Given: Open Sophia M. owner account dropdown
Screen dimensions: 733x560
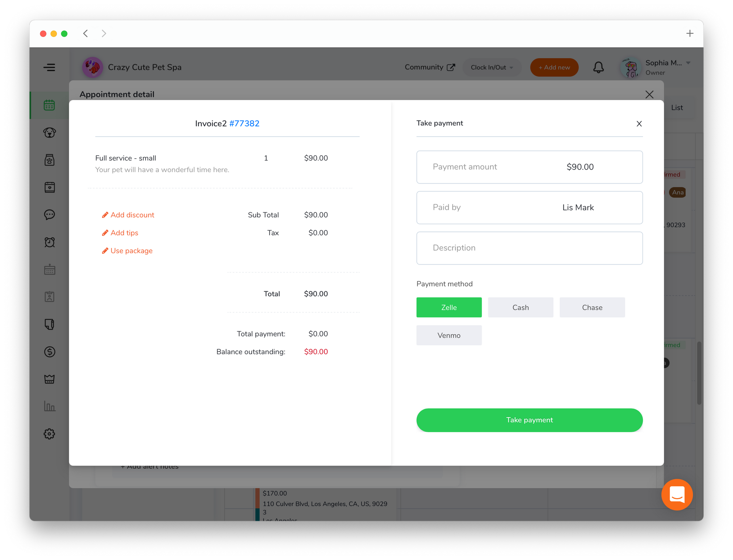Looking at the screenshot, I should coord(690,63).
